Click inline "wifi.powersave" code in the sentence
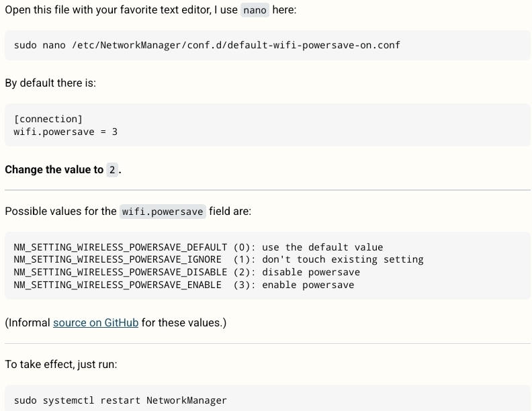 tap(163, 212)
